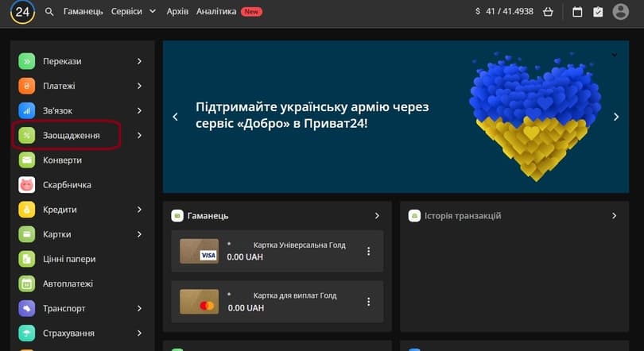Click the red New badge
The image size is (644, 351).
(251, 12)
